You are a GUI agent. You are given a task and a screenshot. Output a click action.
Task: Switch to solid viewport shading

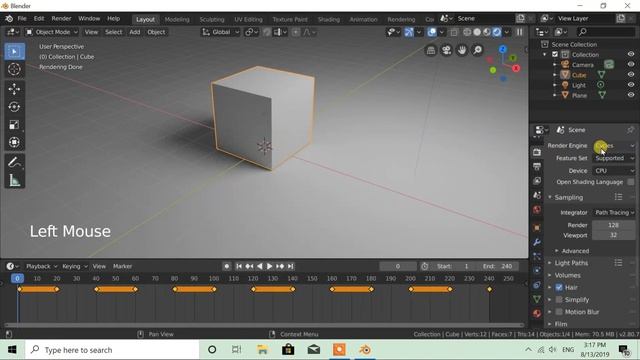click(x=477, y=32)
